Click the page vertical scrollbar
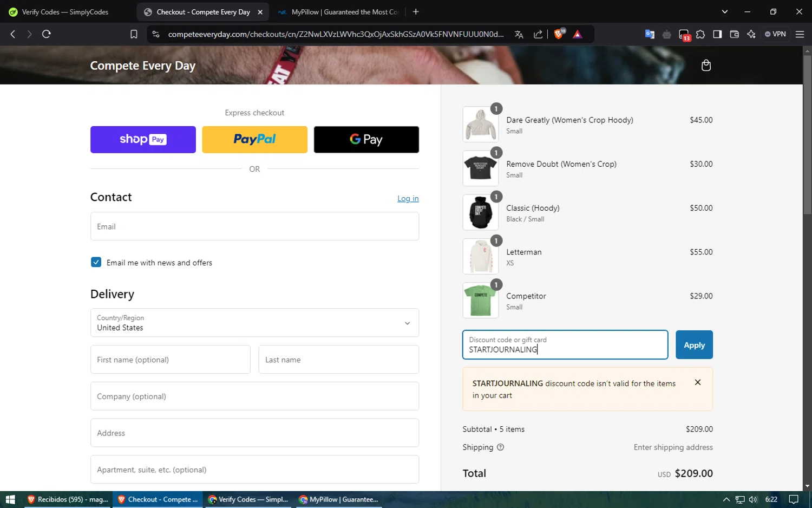 (x=807, y=135)
